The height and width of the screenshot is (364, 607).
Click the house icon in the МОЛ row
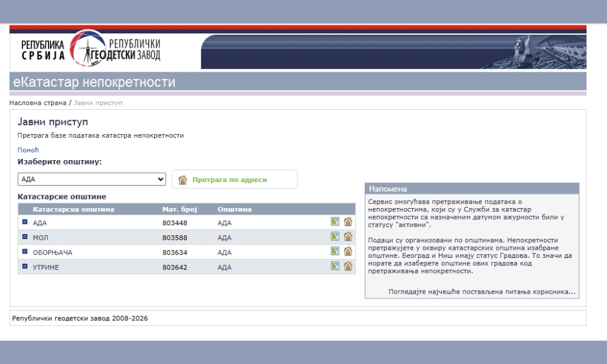[x=348, y=237]
